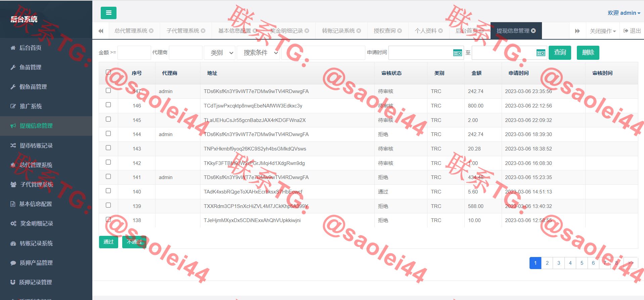Image resolution: width=644 pixels, height=300 pixels.
Task: Toggle the select-all checkbox in table header
Action: coord(108,72)
